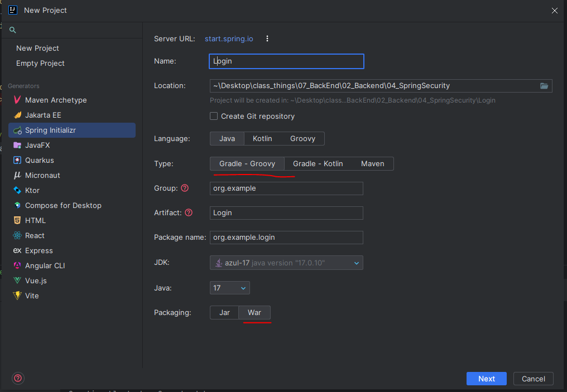Viewport: 567px width, 392px height.
Task: Close the New Project dialog
Action: point(554,11)
